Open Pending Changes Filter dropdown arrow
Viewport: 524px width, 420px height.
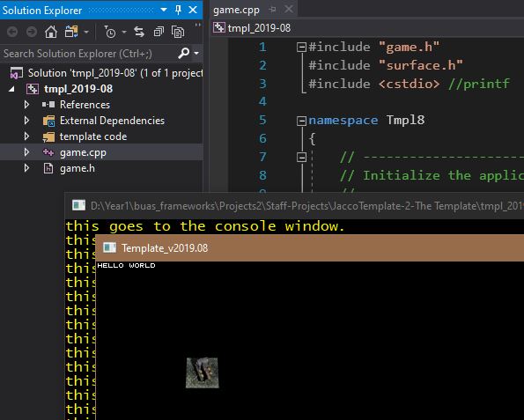pyautogui.click(x=124, y=33)
